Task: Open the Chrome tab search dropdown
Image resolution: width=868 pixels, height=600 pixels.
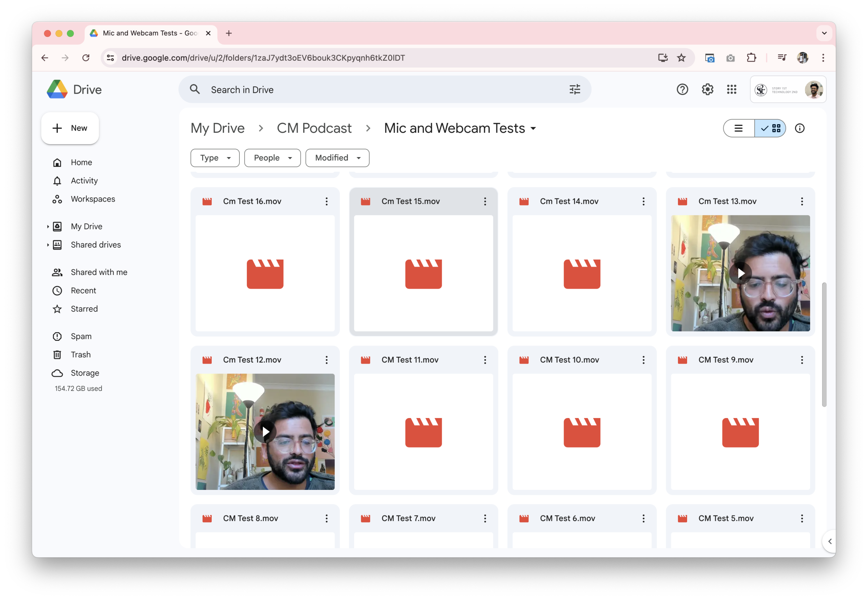Action: pyautogui.click(x=824, y=33)
